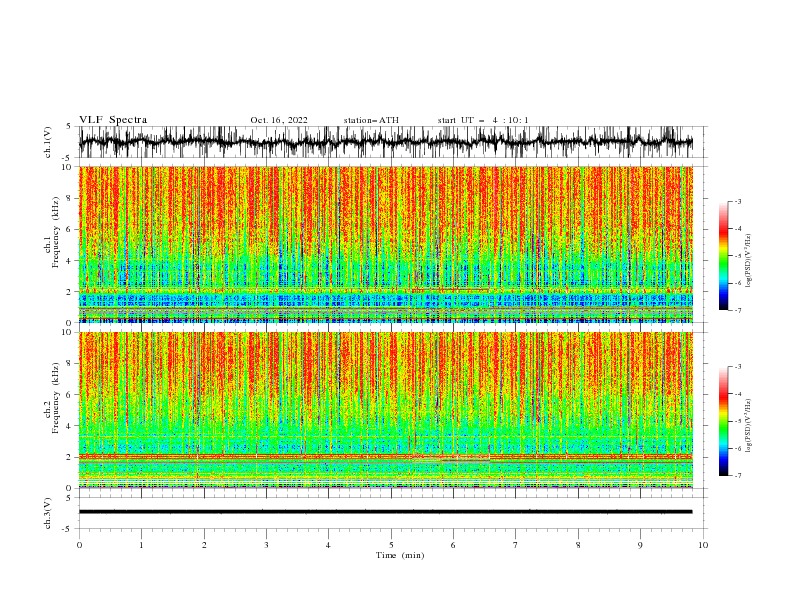Click the ch.1(V) waveform plot
Screen dimensions: 792x612
[386, 142]
